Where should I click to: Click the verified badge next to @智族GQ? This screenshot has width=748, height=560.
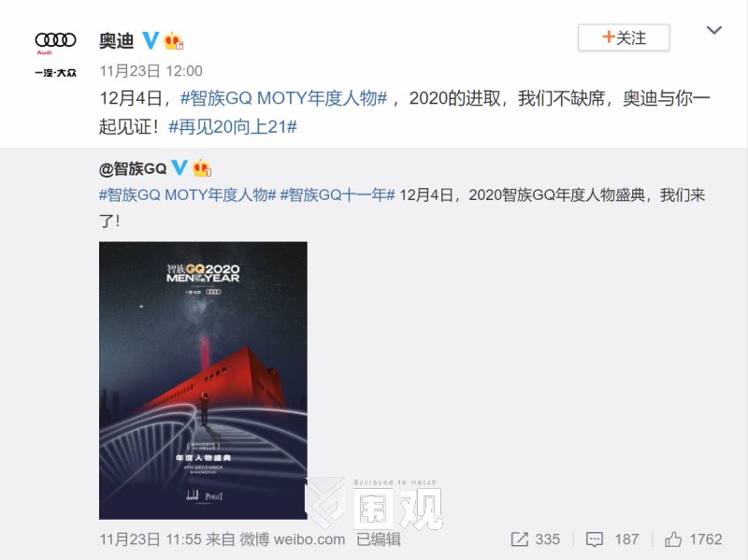180,167
